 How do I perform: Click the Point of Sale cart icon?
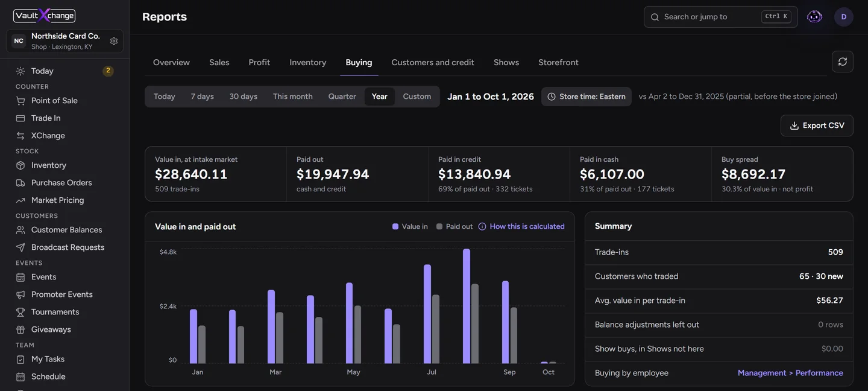click(20, 101)
